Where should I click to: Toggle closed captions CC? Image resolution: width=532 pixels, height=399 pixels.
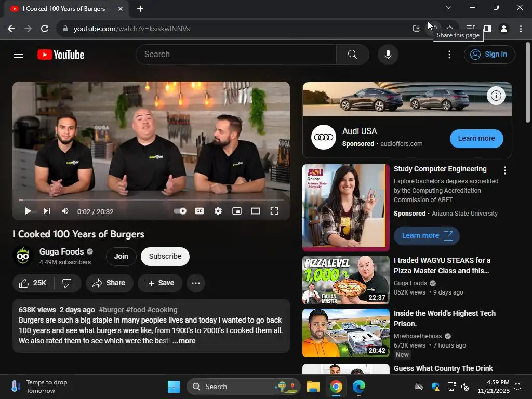pos(199,211)
